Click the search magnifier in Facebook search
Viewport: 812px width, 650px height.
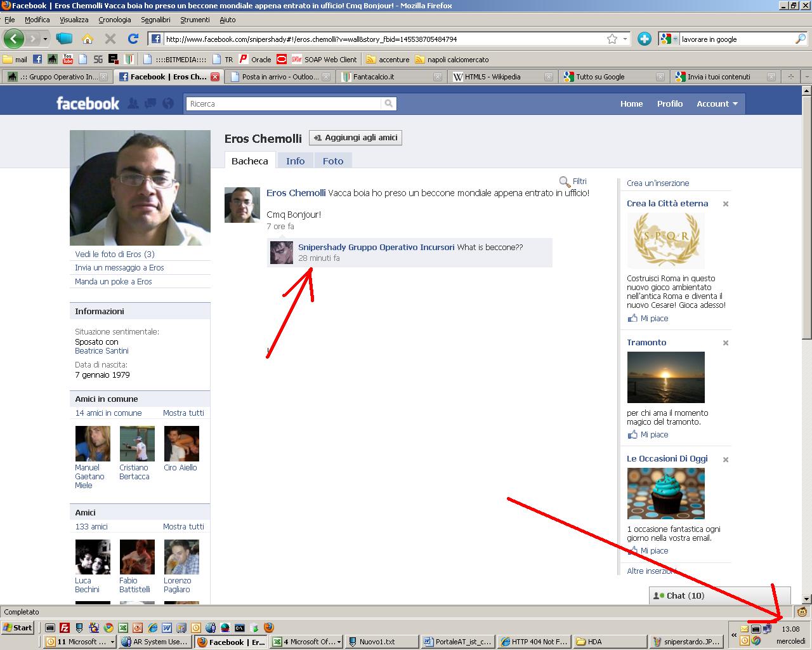click(388, 103)
